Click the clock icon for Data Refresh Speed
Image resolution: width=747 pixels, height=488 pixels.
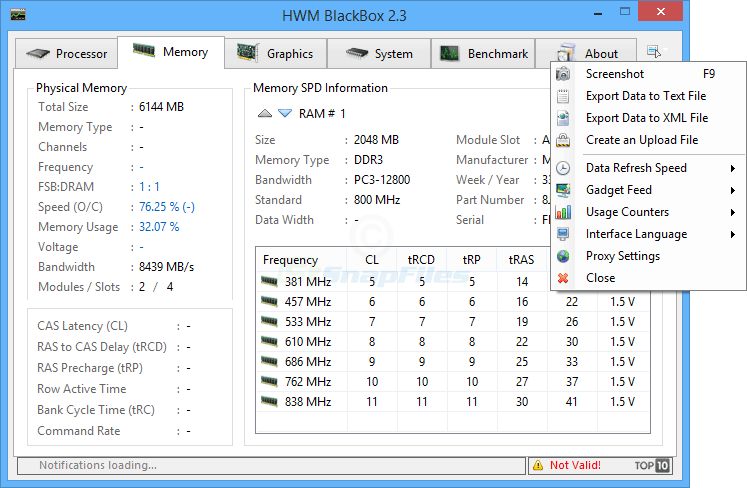[x=563, y=168]
